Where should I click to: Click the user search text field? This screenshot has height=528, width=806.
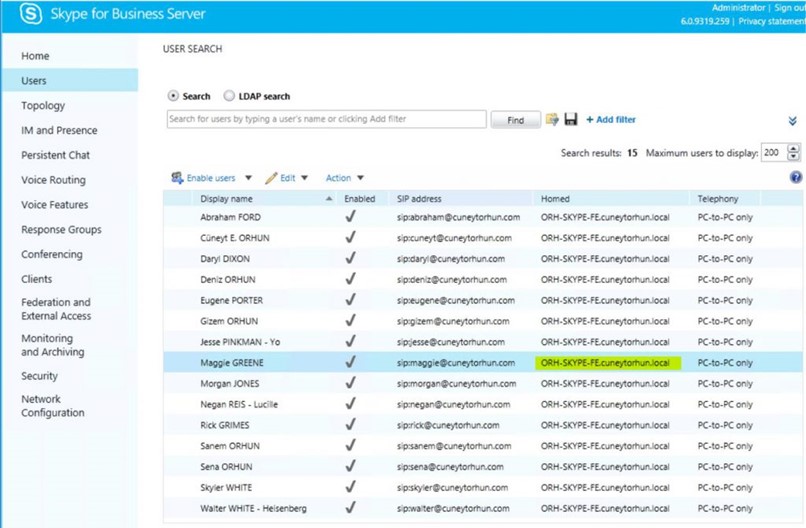326,119
